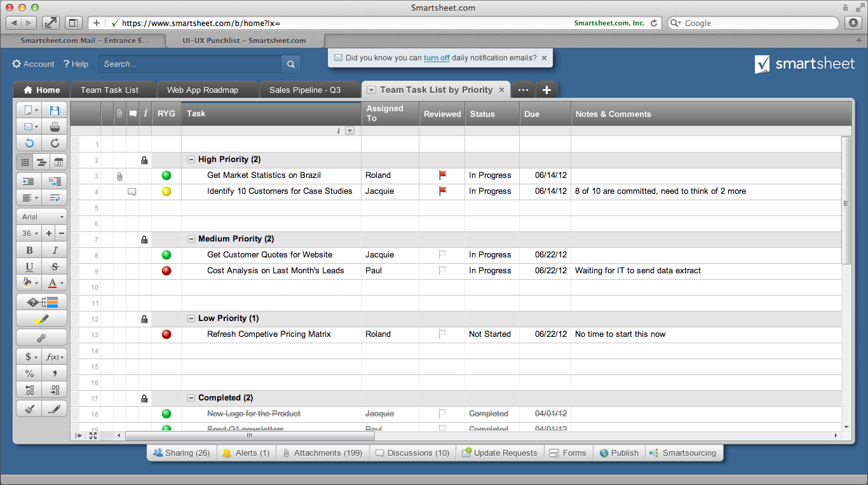
Task: Toggle Reviewed flag for Get Market Statistics
Action: click(x=443, y=175)
